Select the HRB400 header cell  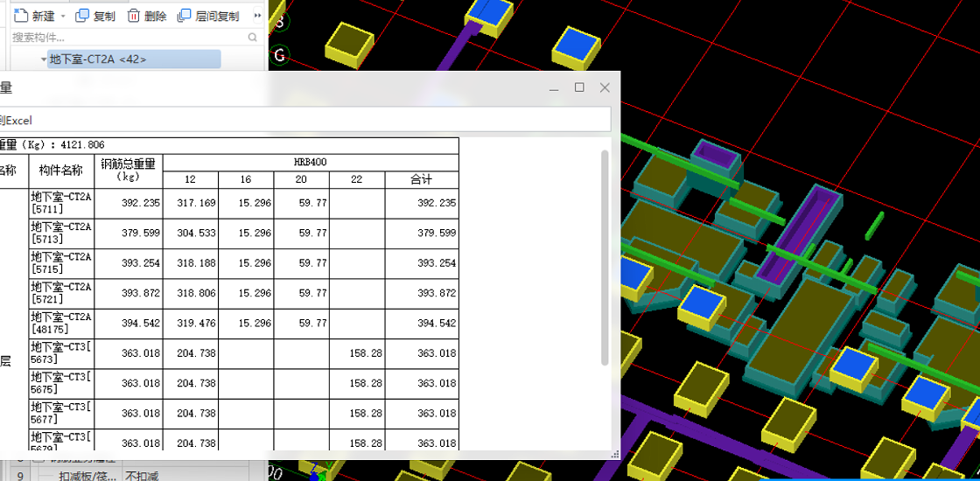pos(311,163)
